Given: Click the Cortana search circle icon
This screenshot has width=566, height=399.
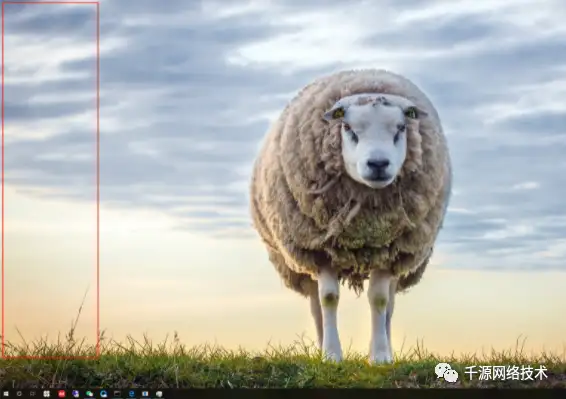Looking at the screenshot, I should point(19,394).
